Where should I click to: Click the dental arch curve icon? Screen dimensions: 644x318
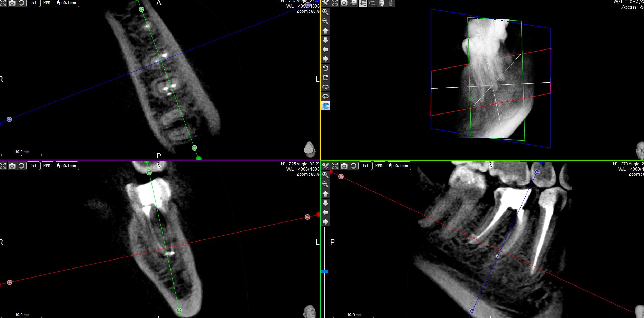coord(372,3)
